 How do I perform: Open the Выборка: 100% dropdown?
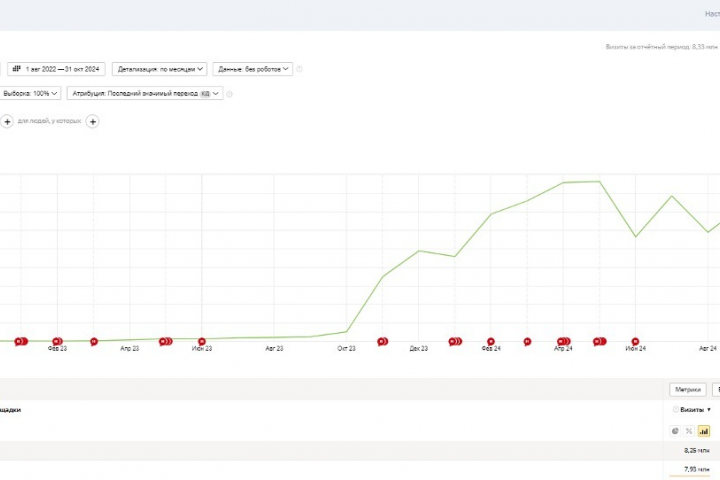coord(29,93)
